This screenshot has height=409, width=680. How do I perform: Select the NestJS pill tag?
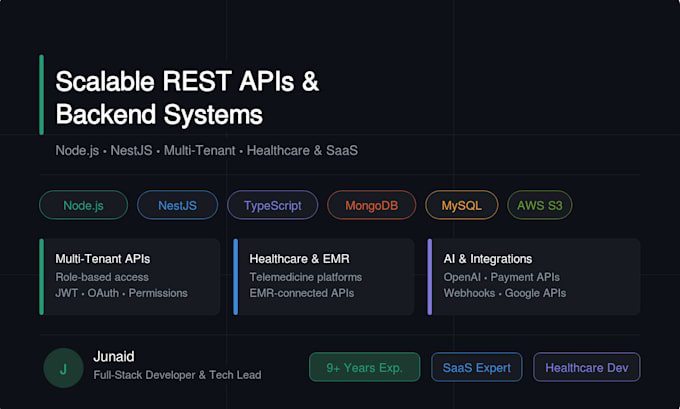(x=177, y=205)
